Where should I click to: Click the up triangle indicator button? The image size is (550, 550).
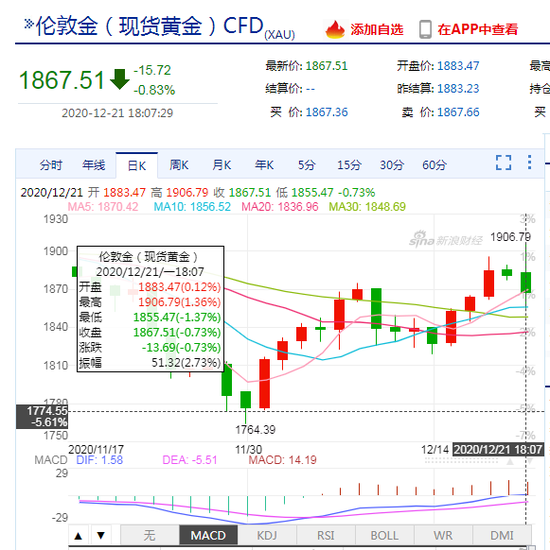(x=79, y=536)
